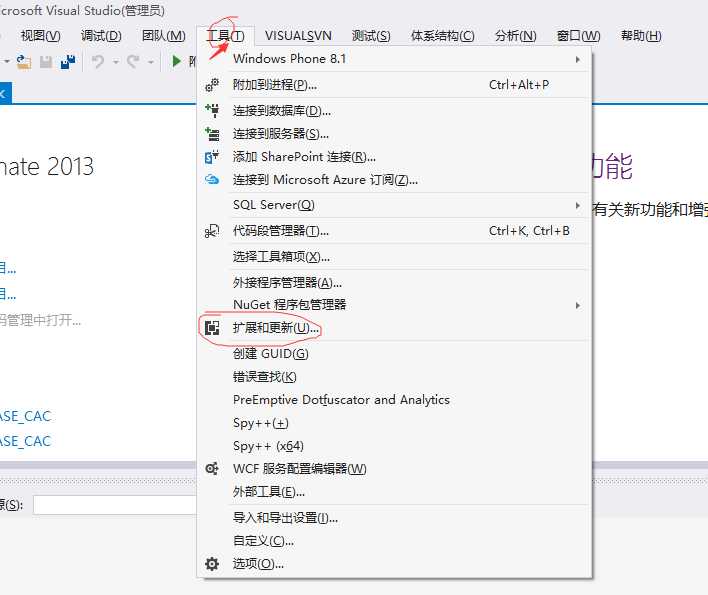Expand the SQL Server(Q) submenu
The height and width of the screenshot is (595, 708).
[x=578, y=205]
